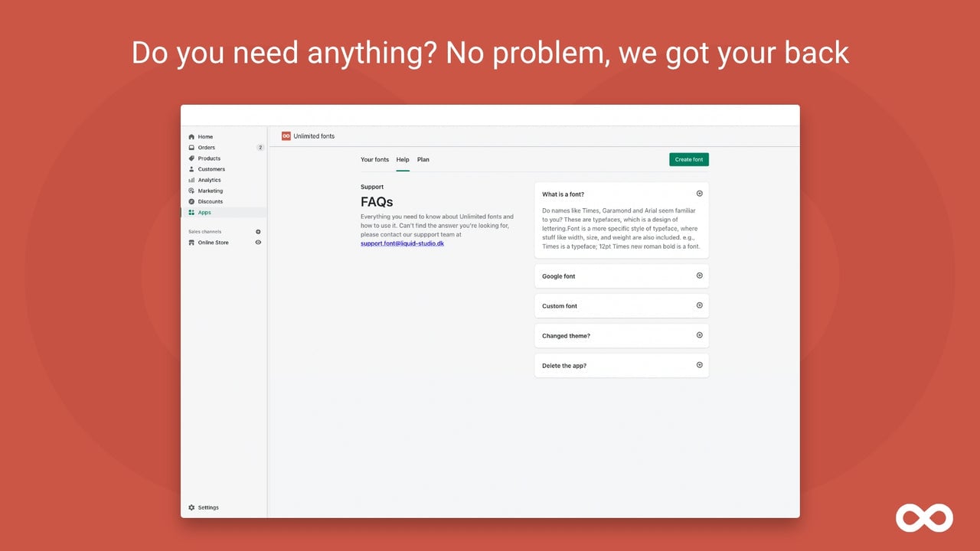Screen dimensions: 980x551
Task: Click the Settings gear icon
Action: [191, 507]
